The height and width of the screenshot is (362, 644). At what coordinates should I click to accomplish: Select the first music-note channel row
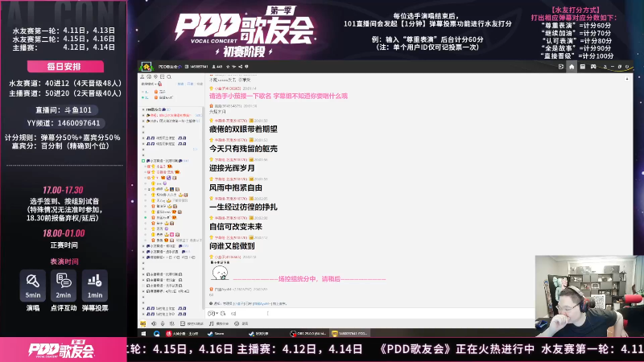tap(167, 138)
